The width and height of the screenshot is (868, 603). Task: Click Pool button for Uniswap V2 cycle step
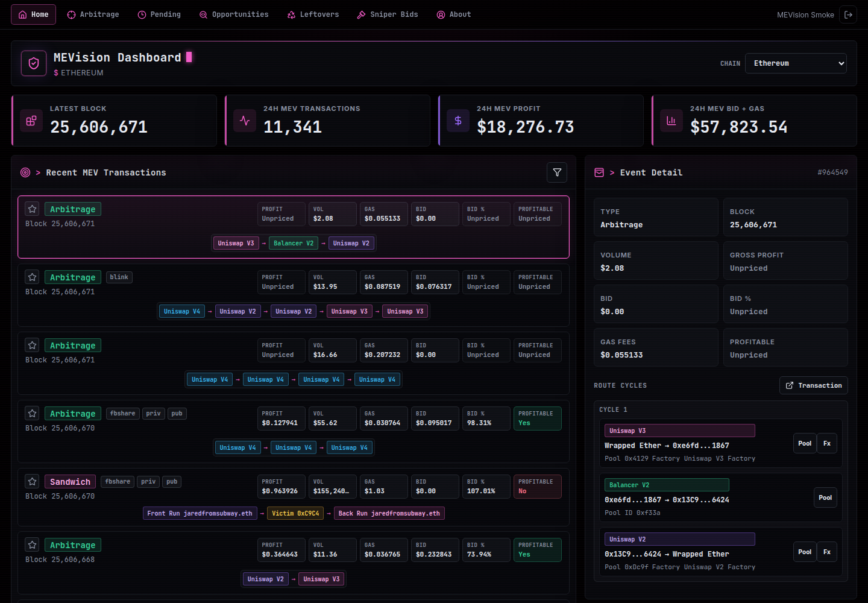(x=805, y=552)
